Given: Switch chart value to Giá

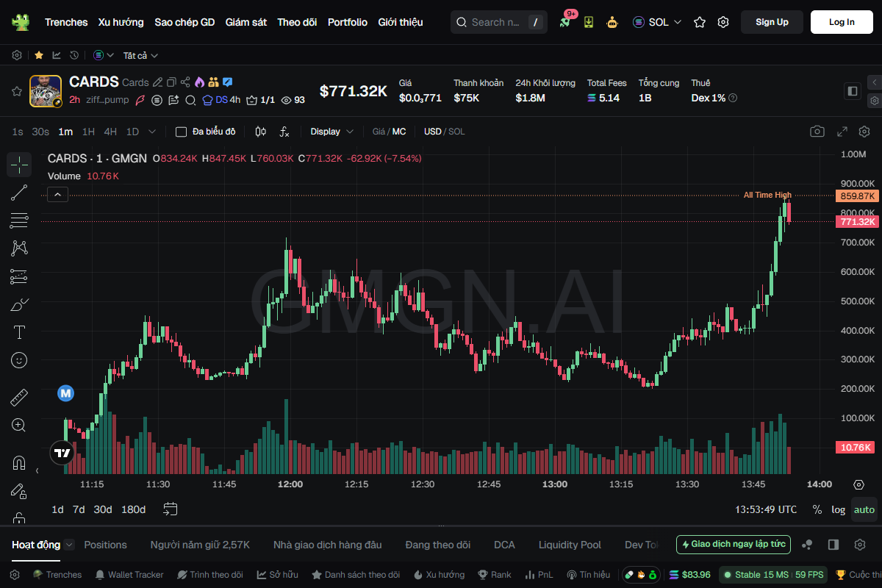Looking at the screenshot, I should 379,132.
